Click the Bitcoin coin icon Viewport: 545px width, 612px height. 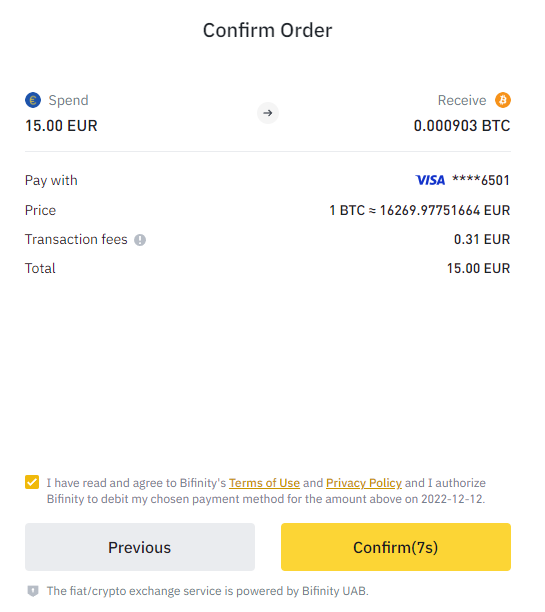pyautogui.click(x=503, y=100)
